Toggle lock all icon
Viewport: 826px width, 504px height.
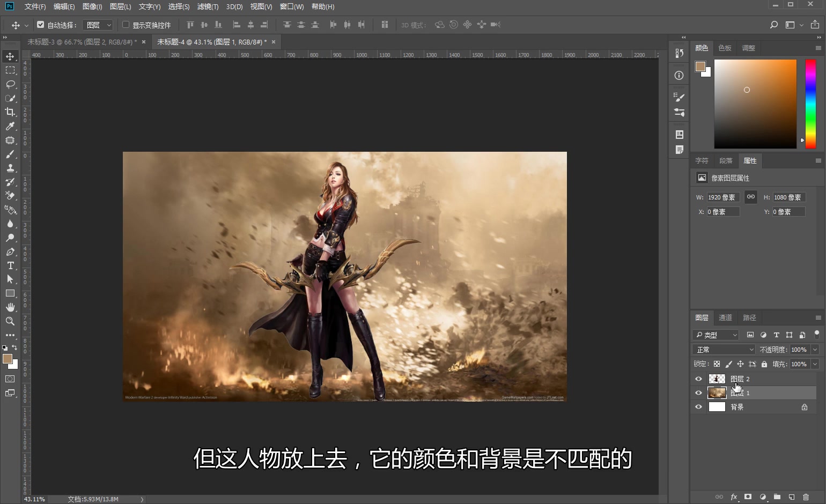point(764,364)
